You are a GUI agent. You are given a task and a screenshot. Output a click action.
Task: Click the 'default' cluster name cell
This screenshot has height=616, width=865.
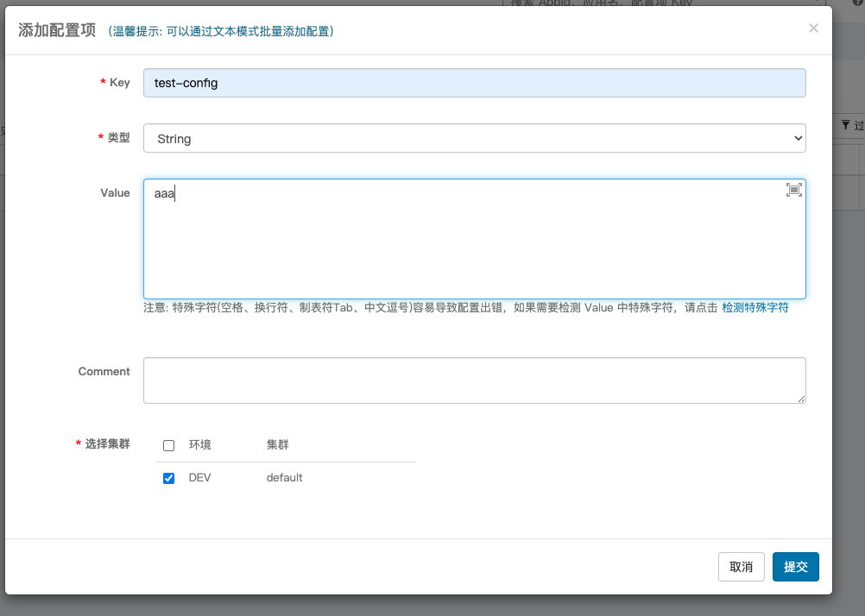(x=284, y=478)
